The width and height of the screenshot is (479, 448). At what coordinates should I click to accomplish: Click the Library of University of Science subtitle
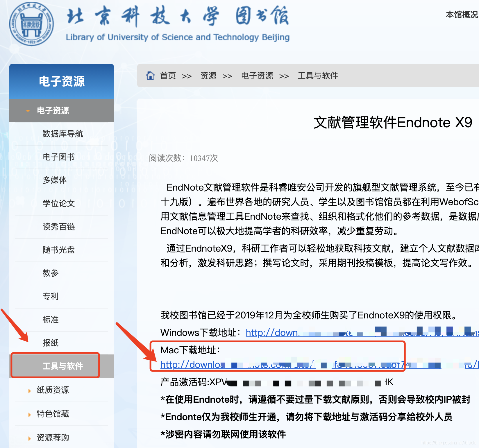tap(178, 37)
